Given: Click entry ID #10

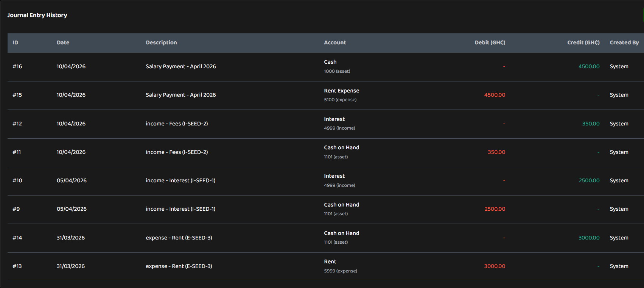Looking at the screenshot, I should click(17, 180).
